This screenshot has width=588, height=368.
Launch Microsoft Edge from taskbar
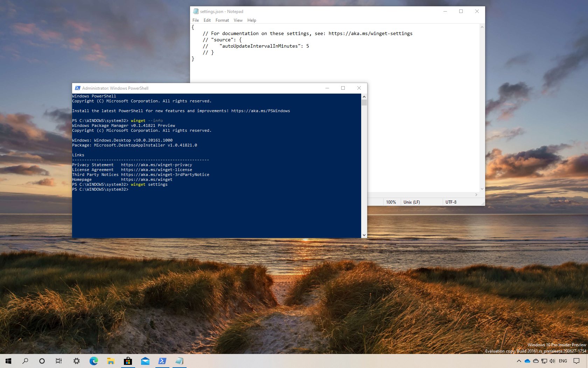(x=93, y=361)
